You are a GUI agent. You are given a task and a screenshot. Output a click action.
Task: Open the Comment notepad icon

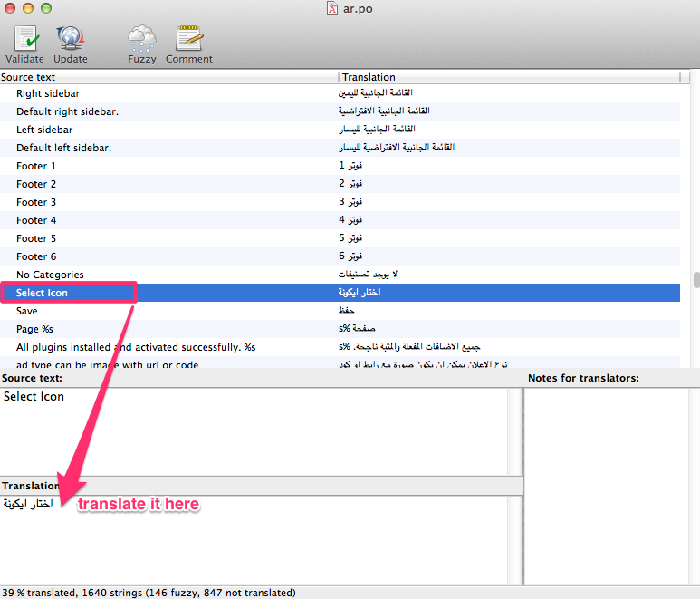pos(188,40)
